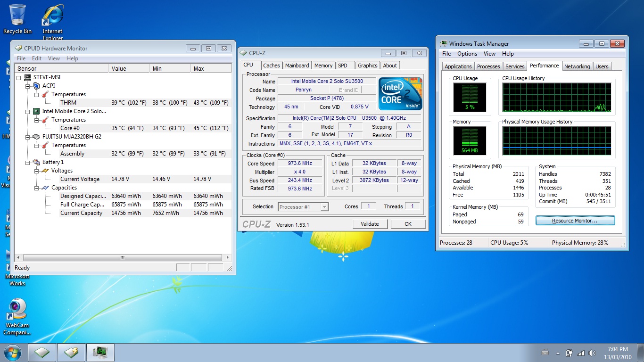This screenshot has height=362, width=644.
Task: Open the Recycle Bin desktop icon
Action: click(17, 19)
